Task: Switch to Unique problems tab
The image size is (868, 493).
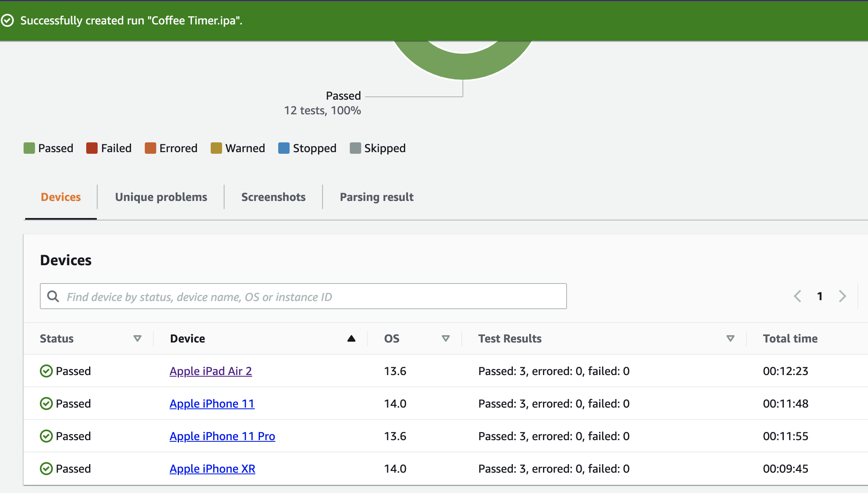Action: tap(161, 197)
